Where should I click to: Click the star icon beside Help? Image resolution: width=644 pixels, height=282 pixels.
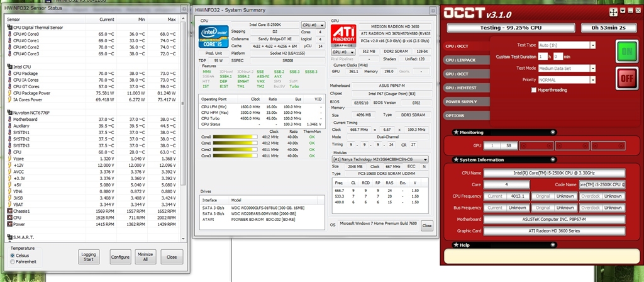[x=457, y=245]
